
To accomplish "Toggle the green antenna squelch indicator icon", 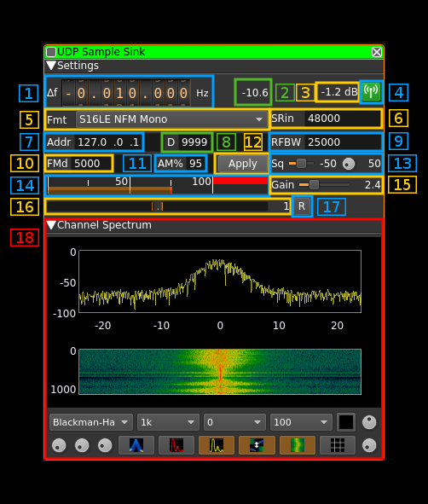I will [x=371, y=92].
